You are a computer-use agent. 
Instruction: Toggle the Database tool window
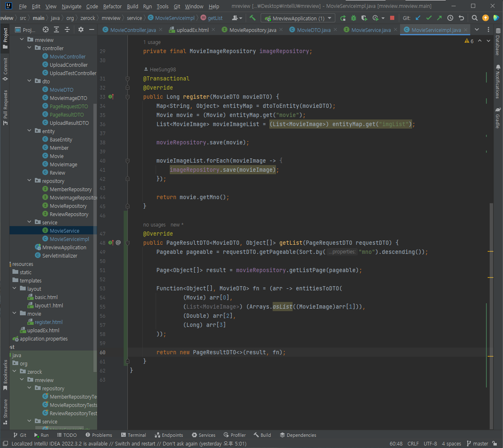click(498, 42)
